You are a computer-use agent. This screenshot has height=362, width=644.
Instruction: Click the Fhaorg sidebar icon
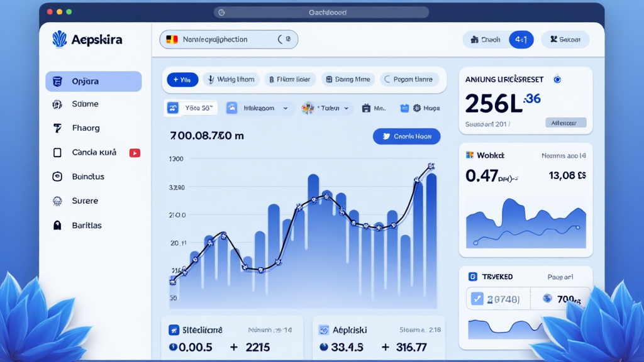[x=57, y=128]
